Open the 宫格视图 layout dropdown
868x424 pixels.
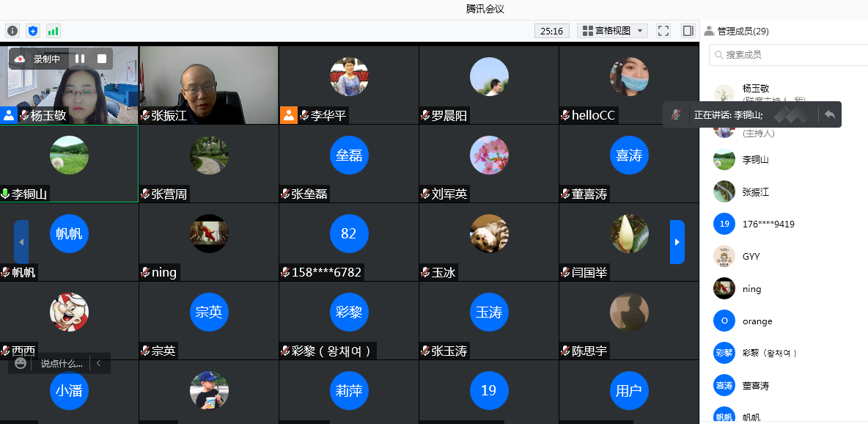(x=612, y=31)
